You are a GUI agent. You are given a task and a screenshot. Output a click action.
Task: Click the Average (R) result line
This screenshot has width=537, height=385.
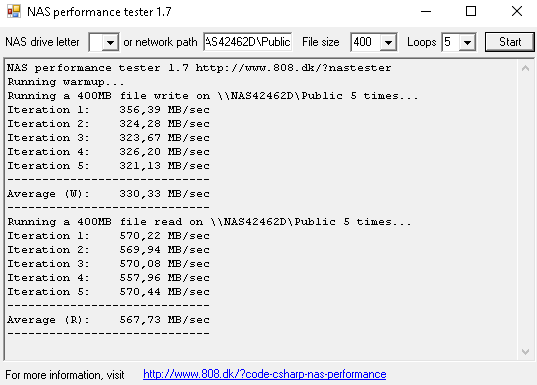point(108,320)
